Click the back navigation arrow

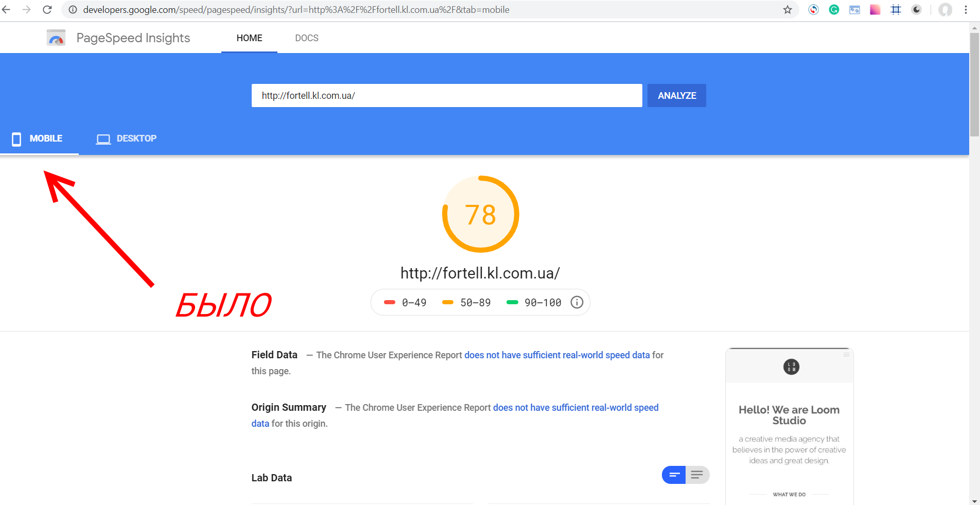pos(6,10)
